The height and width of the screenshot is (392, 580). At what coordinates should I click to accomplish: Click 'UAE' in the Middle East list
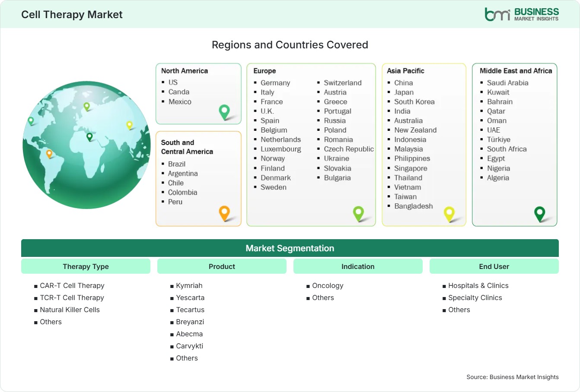pyautogui.click(x=494, y=130)
